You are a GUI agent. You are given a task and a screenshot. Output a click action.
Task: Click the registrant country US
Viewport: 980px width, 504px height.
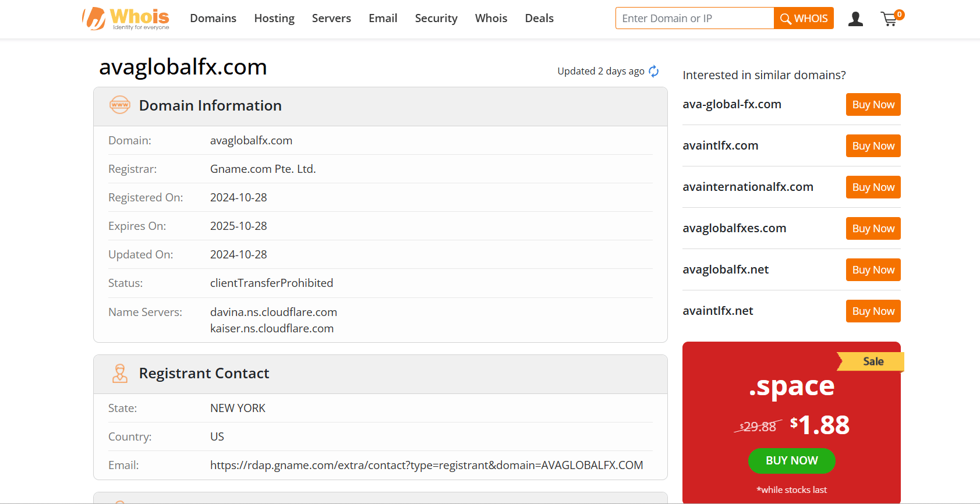click(x=217, y=436)
